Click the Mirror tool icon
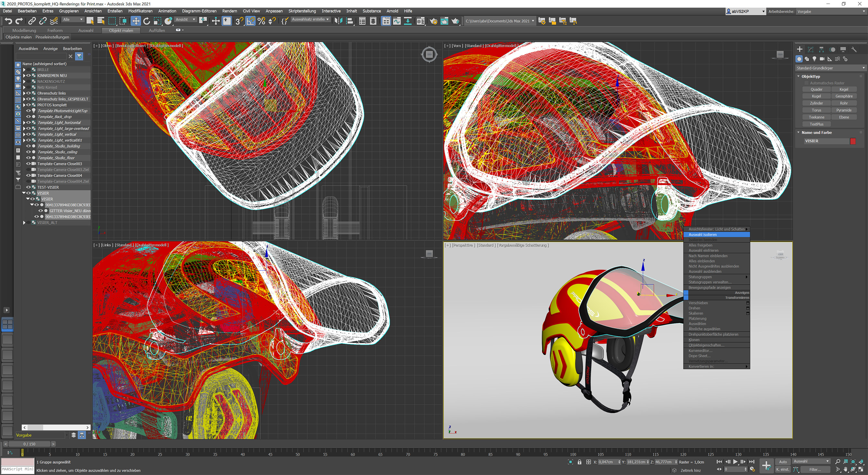Screen dimensions: 868x475 pos(338,21)
